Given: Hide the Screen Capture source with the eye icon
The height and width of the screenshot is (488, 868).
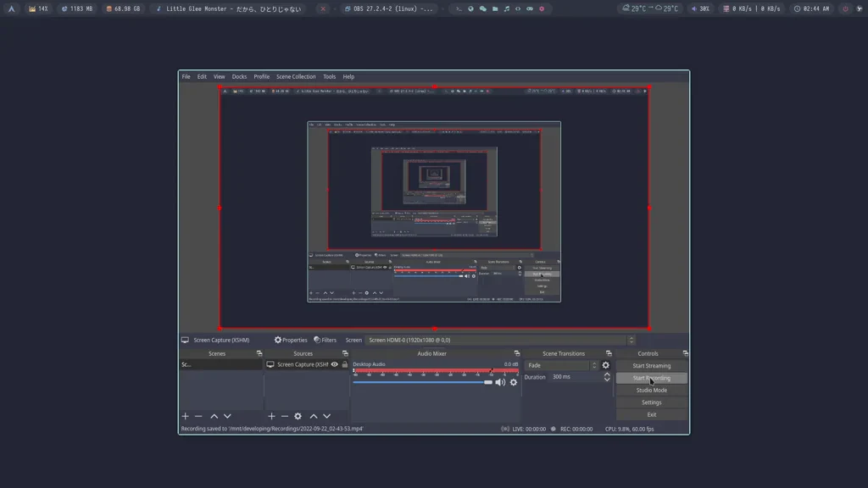Looking at the screenshot, I should point(334,364).
